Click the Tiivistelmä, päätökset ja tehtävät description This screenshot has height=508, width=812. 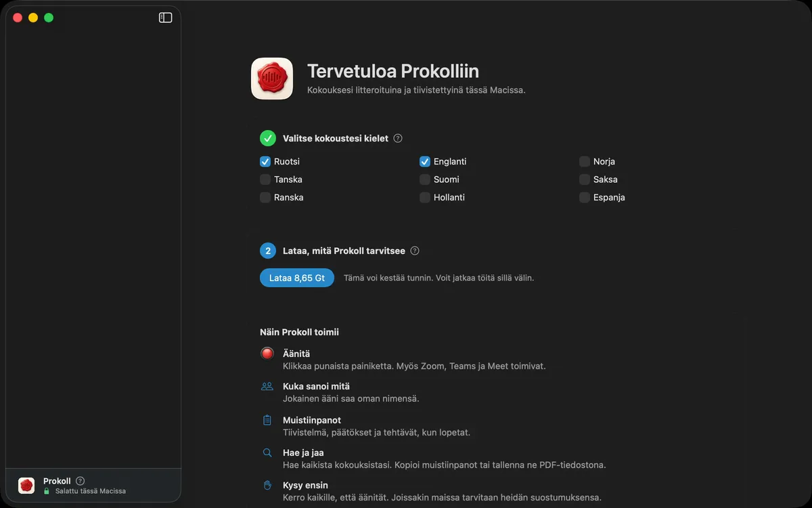[376, 432]
